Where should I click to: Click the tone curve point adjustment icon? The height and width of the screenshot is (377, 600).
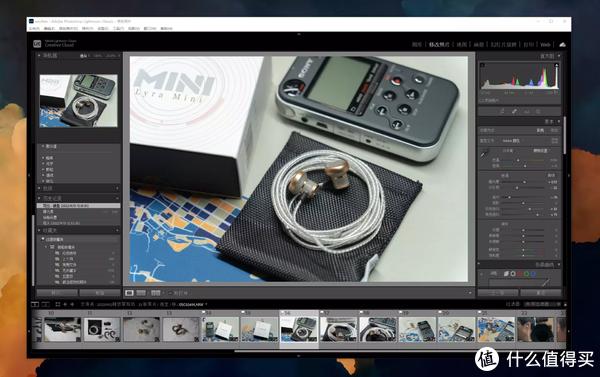pyautogui.click(x=494, y=274)
